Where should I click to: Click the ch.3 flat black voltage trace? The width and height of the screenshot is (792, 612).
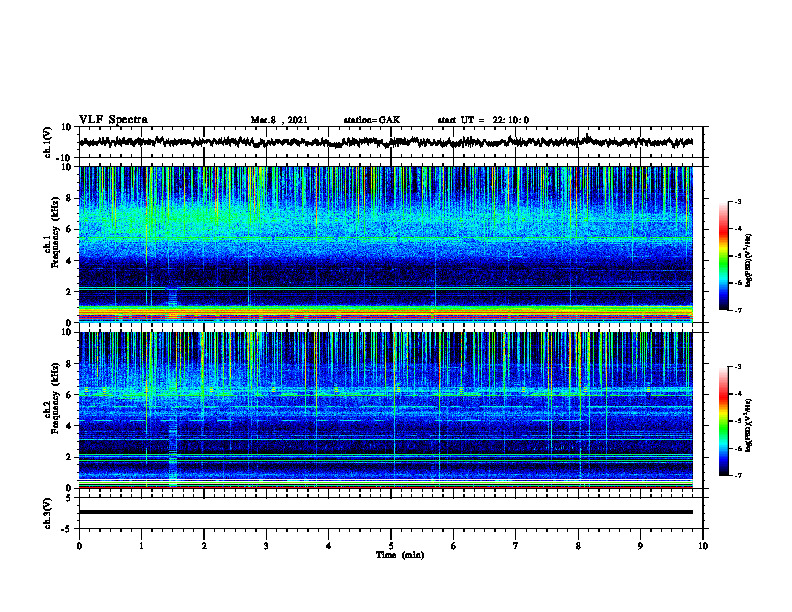pos(386,512)
